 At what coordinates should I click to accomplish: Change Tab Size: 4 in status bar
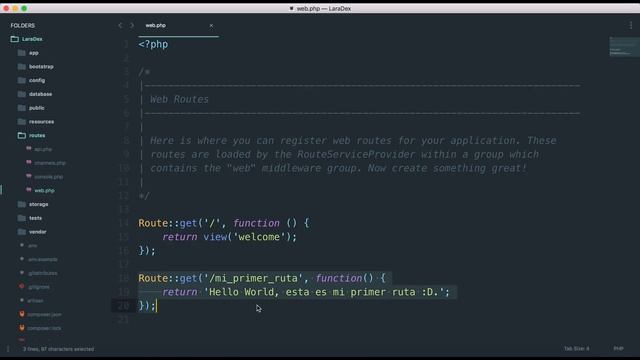point(576,349)
